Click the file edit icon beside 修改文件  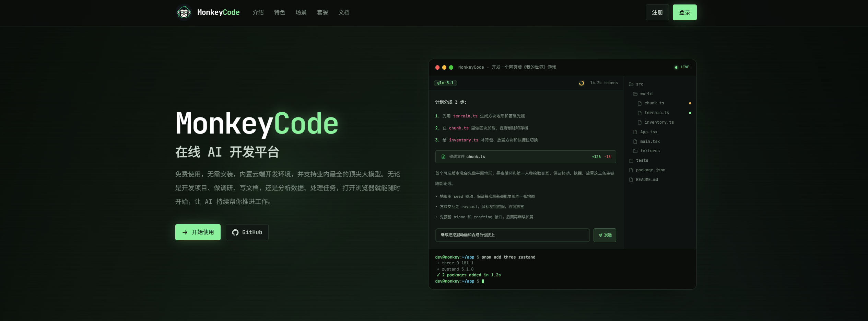click(x=443, y=157)
